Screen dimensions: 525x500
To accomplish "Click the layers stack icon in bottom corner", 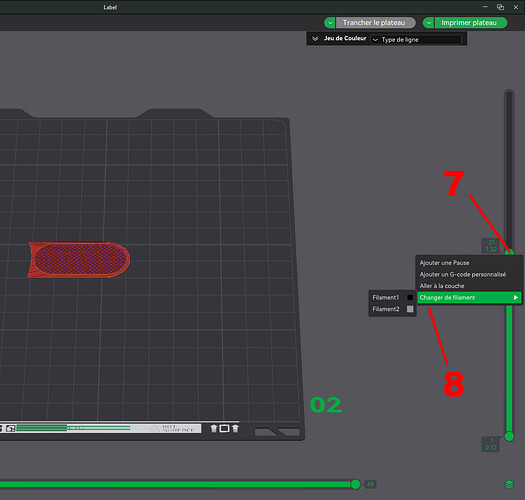I will (509, 484).
